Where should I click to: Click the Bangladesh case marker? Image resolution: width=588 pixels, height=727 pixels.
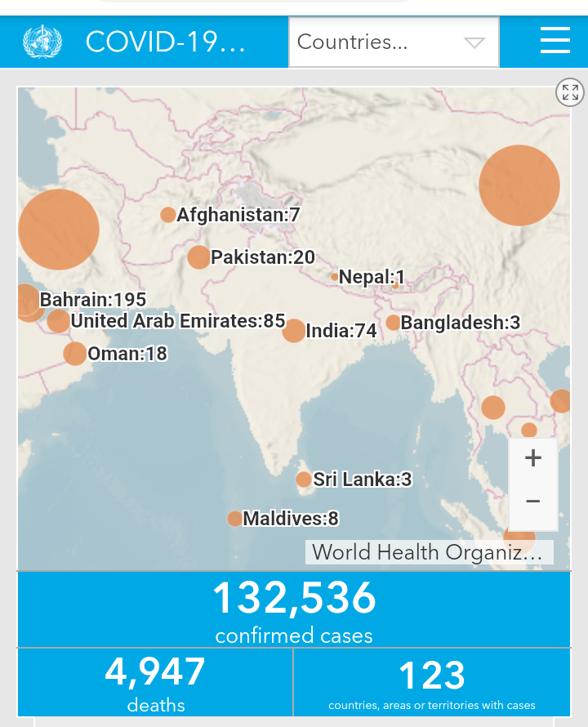(x=393, y=322)
